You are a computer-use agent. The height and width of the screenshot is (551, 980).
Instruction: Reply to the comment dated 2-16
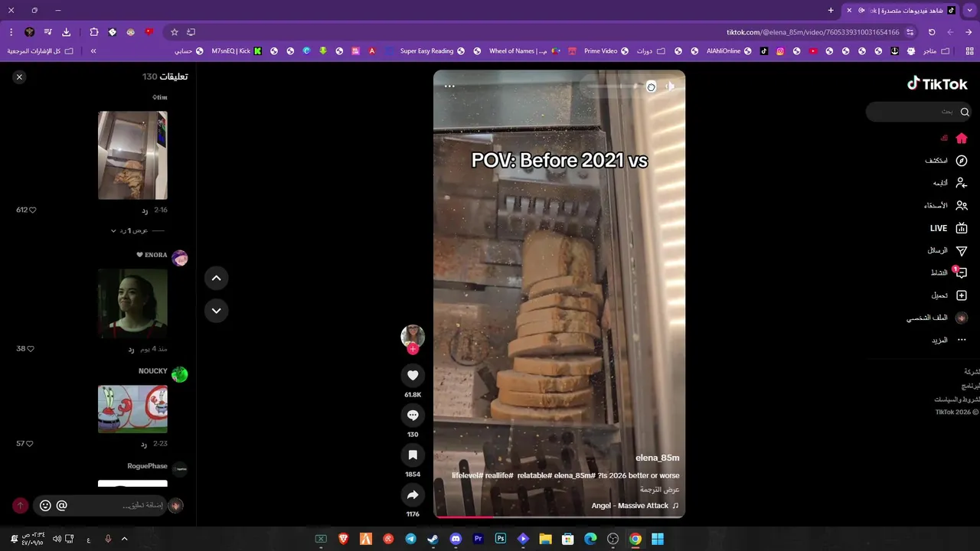145,210
